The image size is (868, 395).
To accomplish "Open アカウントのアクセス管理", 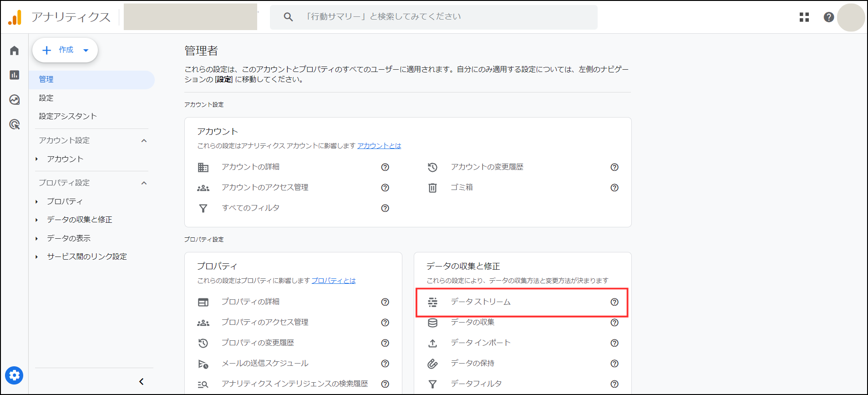I will (x=265, y=188).
